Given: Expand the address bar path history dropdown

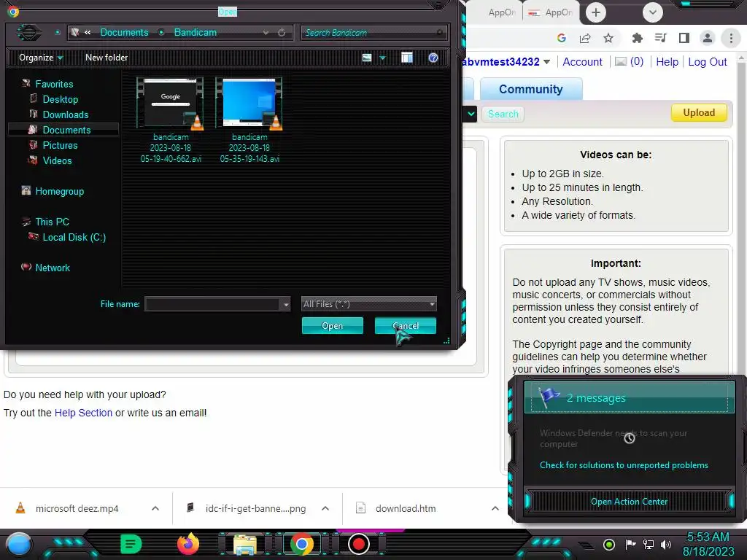Looking at the screenshot, I should point(266,32).
